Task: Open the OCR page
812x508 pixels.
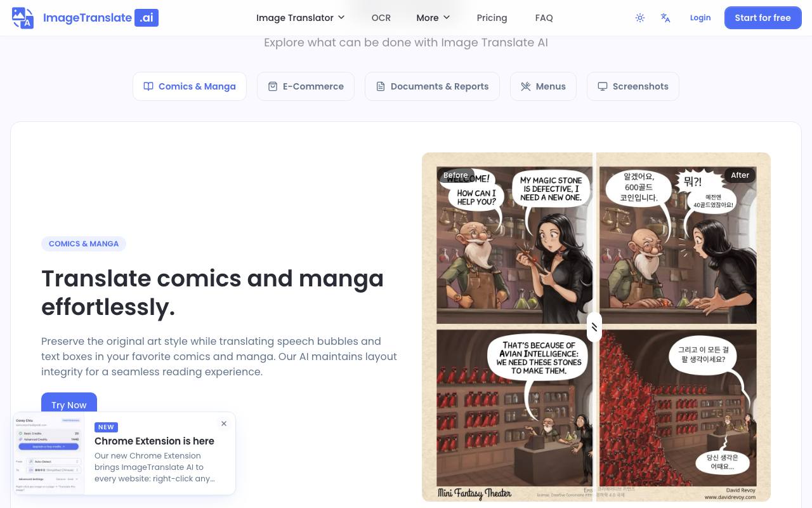Action: (381, 18)
